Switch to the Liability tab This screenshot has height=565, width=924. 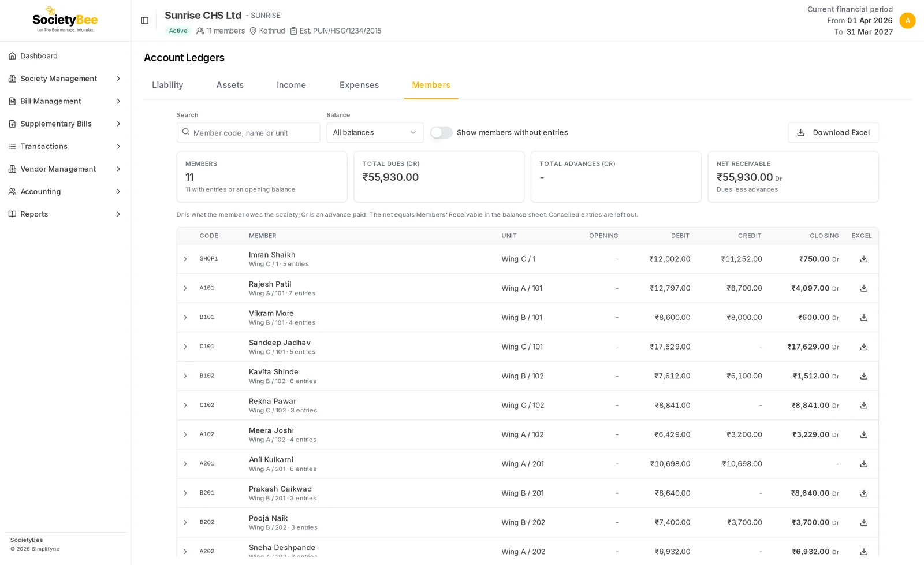click(167, 85)
